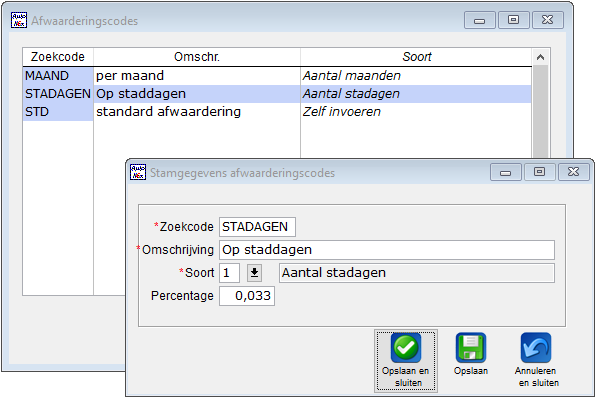Click the Soort column header
596x398 pixels.
click(417, 57)
